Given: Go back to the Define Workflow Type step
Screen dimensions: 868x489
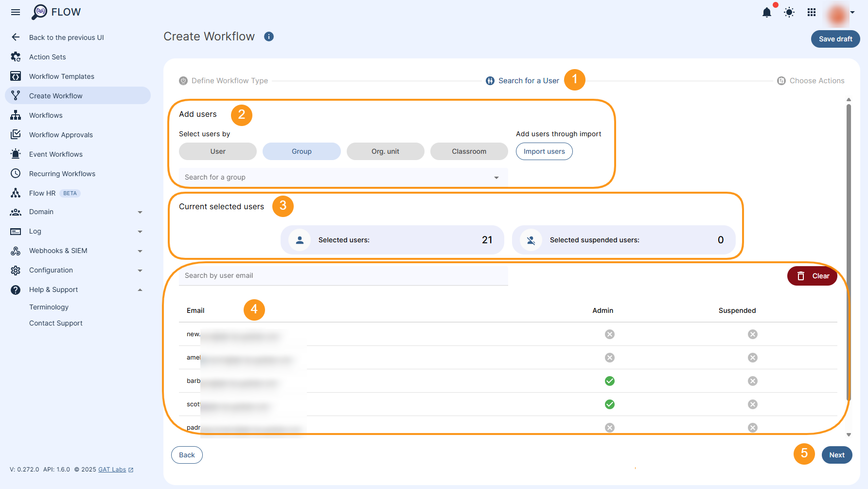Looking at the screenshot, I should (x=230, y=80).
